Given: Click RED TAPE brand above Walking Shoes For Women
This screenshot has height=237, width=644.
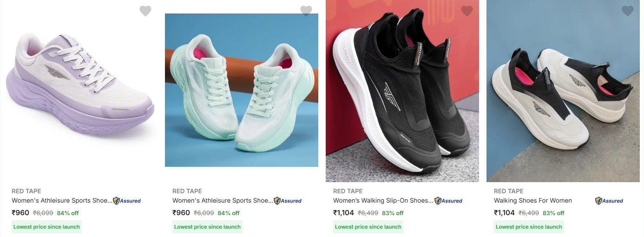Looking at the screenshot, I should pyautogui.click(x=508, y=191).
